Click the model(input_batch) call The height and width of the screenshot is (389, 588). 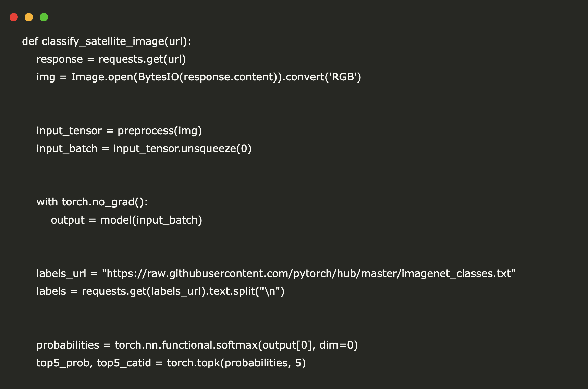point(151,220)
